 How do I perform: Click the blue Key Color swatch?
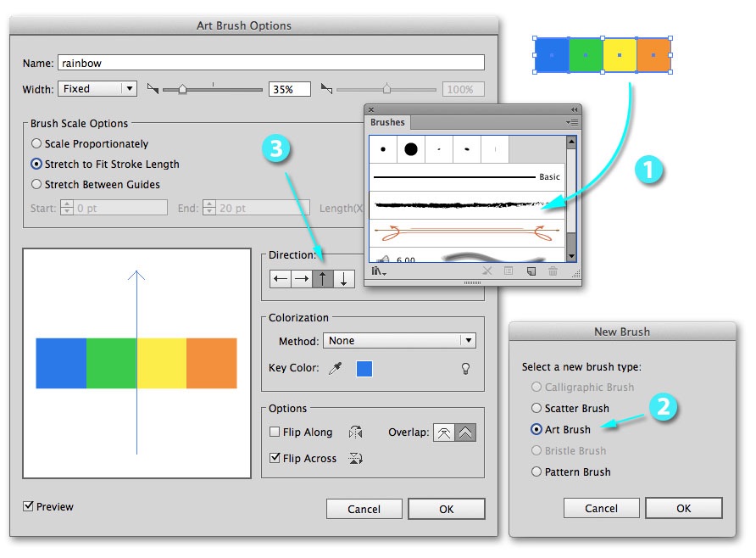pos(364,369)
